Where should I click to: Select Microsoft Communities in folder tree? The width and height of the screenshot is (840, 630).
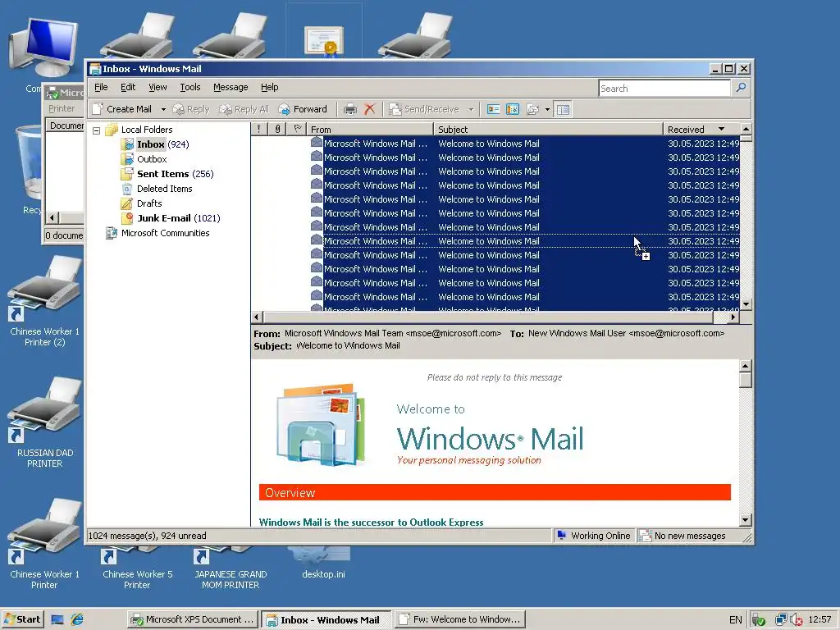click(157, 233)
